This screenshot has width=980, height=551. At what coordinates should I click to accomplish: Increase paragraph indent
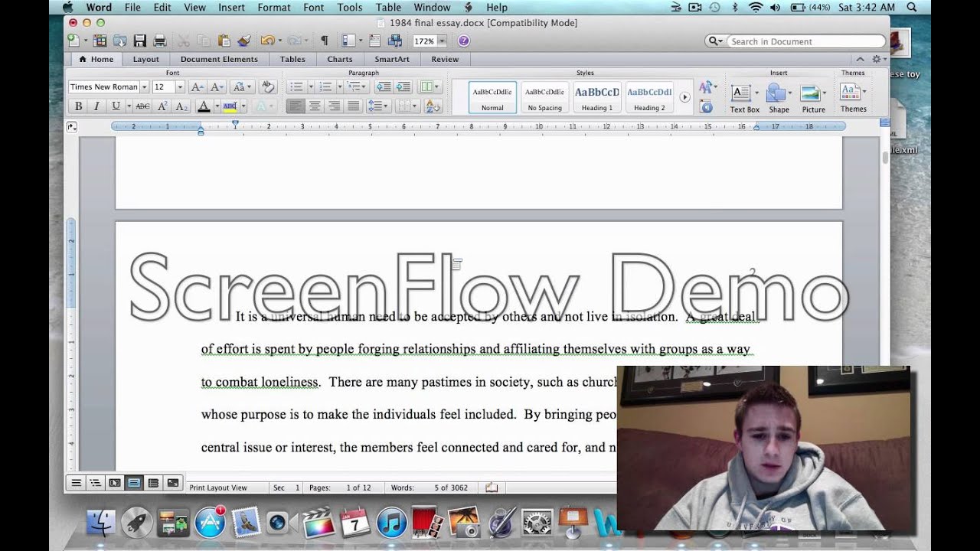tap(403, 87)
